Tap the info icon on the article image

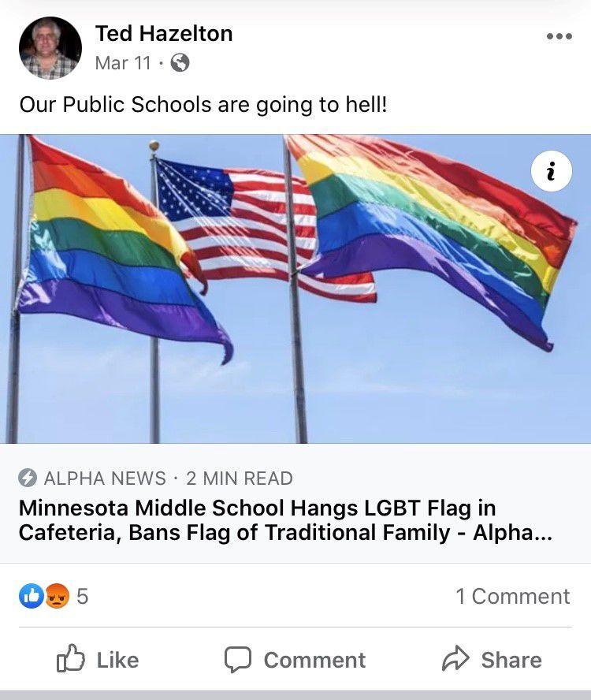pyautogui.click(x=552, y=171)
